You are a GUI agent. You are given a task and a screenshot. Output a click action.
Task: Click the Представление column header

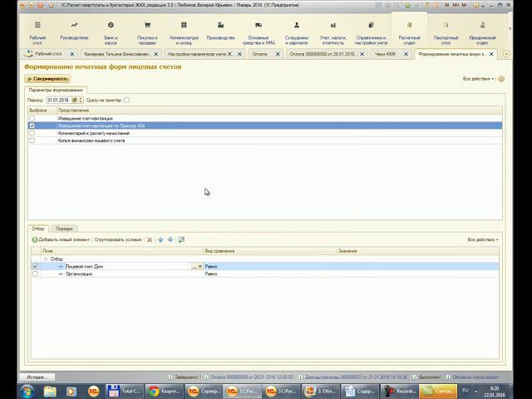tap(279, 111)
